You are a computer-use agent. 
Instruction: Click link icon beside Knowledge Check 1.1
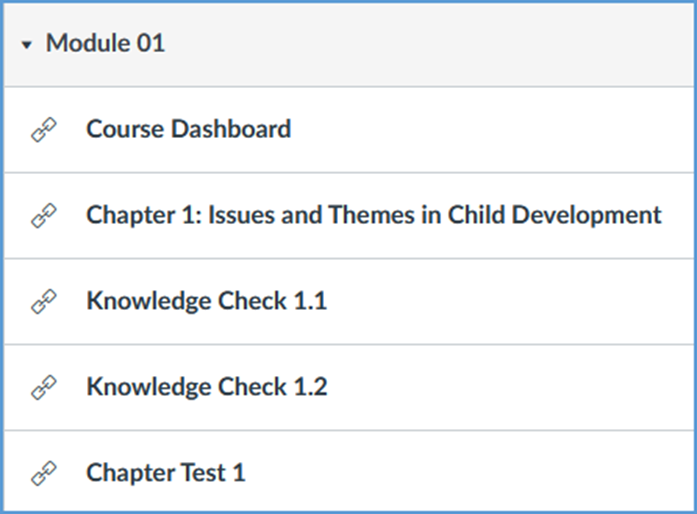pos(44,301)
